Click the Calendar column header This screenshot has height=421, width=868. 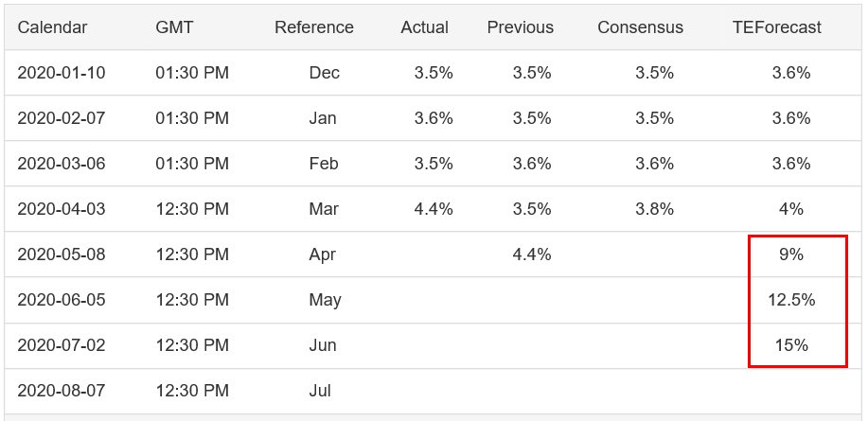click(x=52, y=27)
